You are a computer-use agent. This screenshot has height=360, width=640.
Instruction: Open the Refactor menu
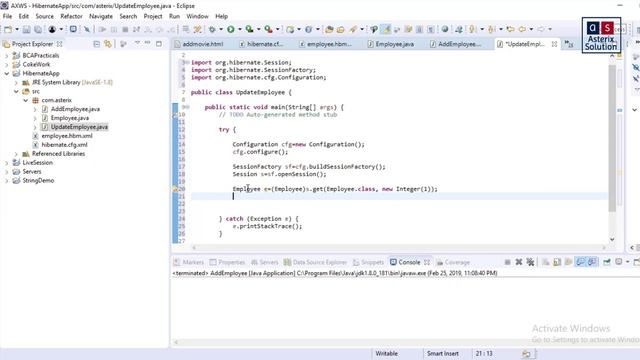[x=71, y=16]
